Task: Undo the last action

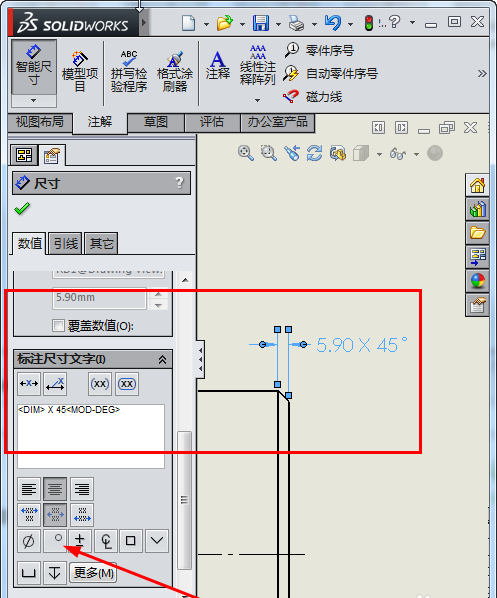Action: click(x=333, y=23)
